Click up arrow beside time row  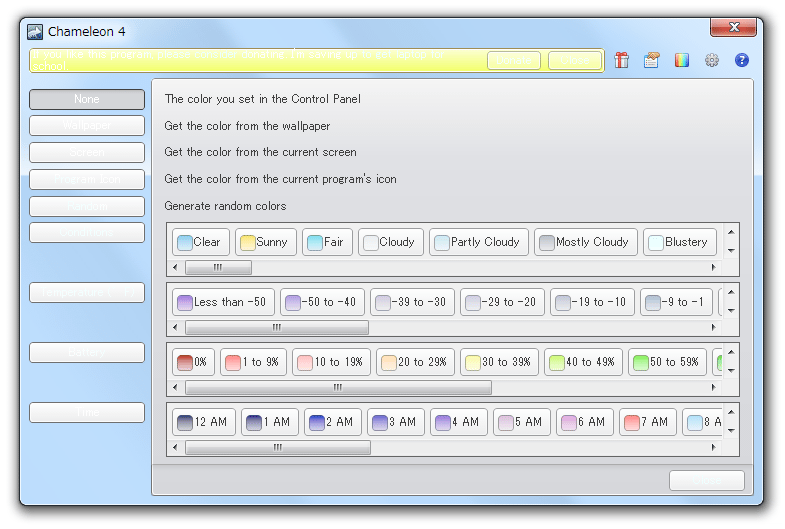point(731,412)
